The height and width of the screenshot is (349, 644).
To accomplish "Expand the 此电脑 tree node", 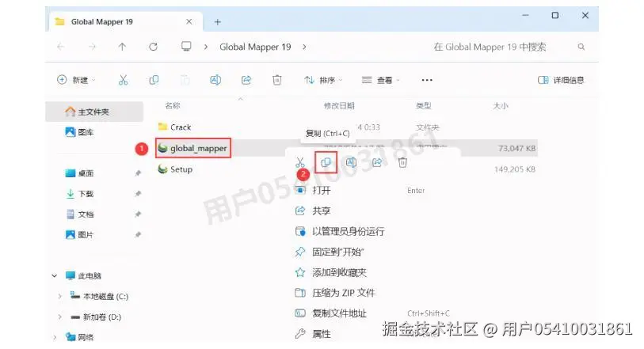I will 55,276.
